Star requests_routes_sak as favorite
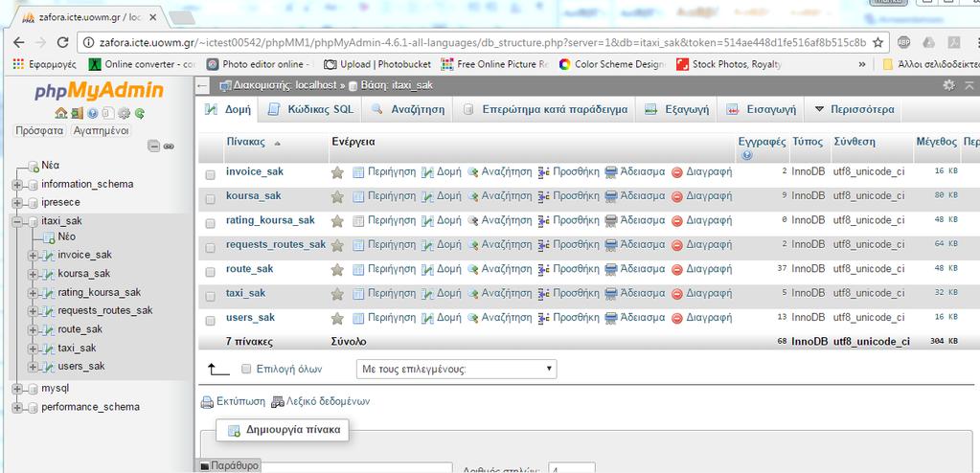980x473 pixels. 337,245
